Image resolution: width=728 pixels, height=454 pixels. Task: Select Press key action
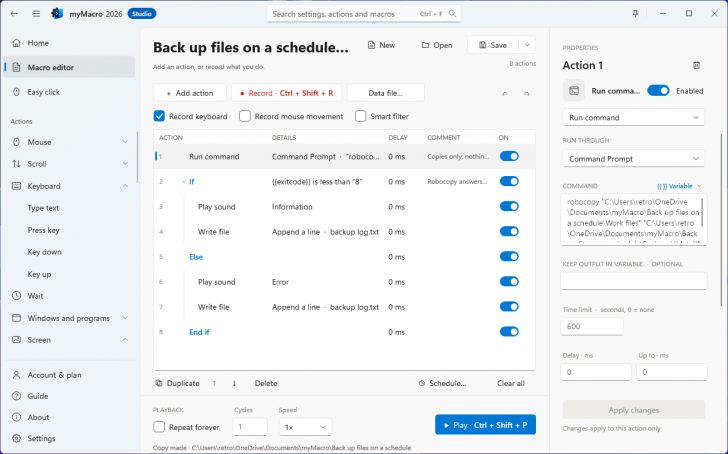point(43,230)
